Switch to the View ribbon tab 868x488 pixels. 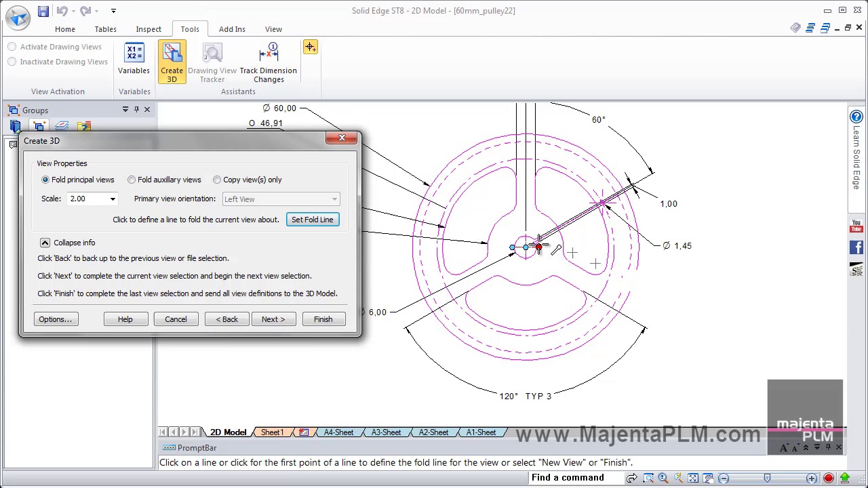tap(273, 29)
